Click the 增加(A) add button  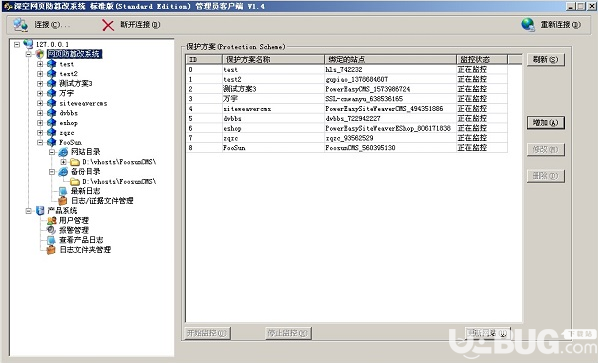point(545,123)
